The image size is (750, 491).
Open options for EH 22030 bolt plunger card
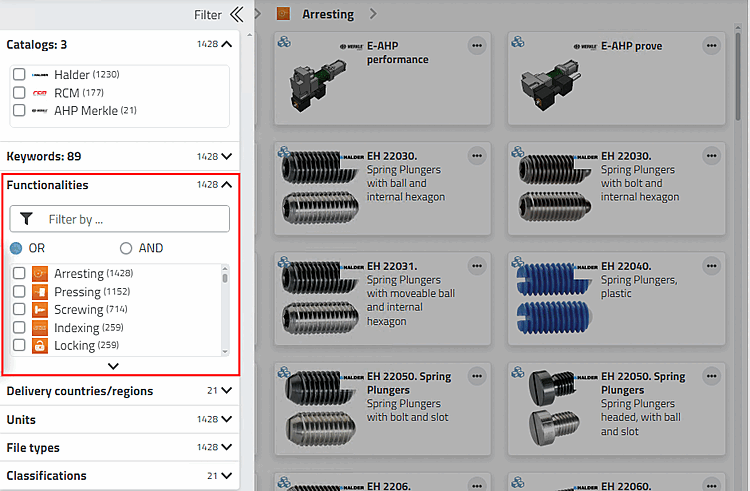click(x=712, y=156)
